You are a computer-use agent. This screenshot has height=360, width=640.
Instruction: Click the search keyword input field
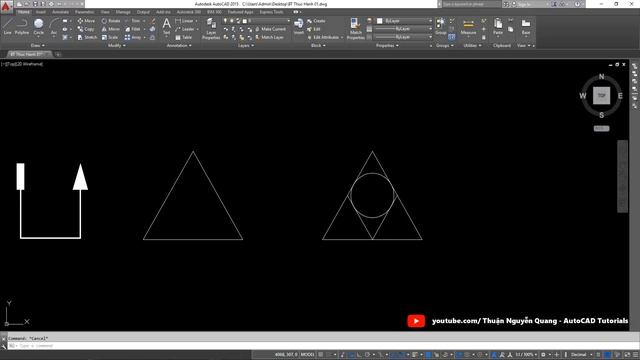coord(471,4)
